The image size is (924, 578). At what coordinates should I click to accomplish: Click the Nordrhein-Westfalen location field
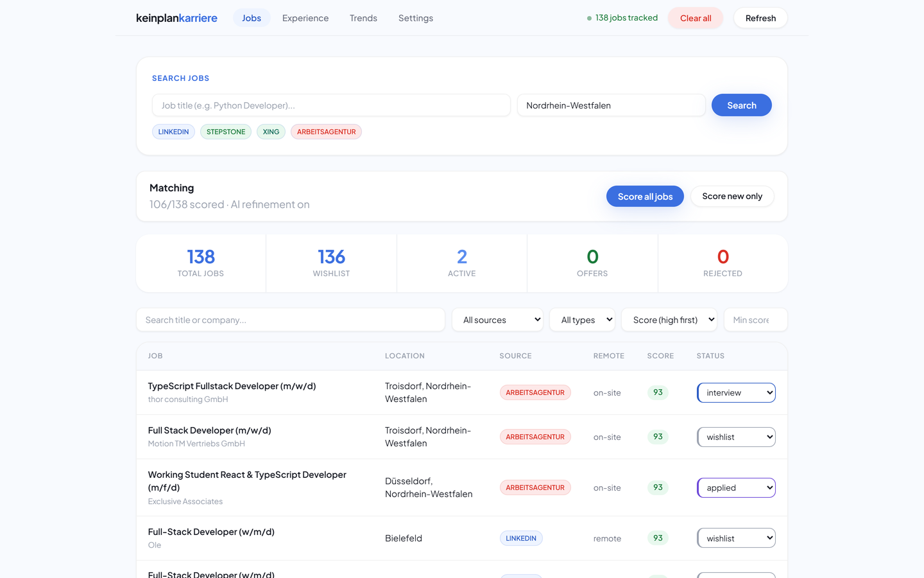tap(611, 105)
